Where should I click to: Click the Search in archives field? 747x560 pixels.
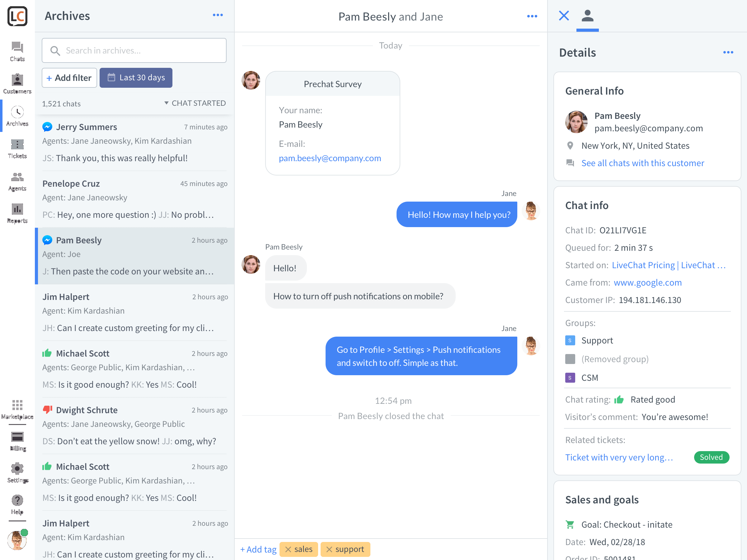point(134,50)
